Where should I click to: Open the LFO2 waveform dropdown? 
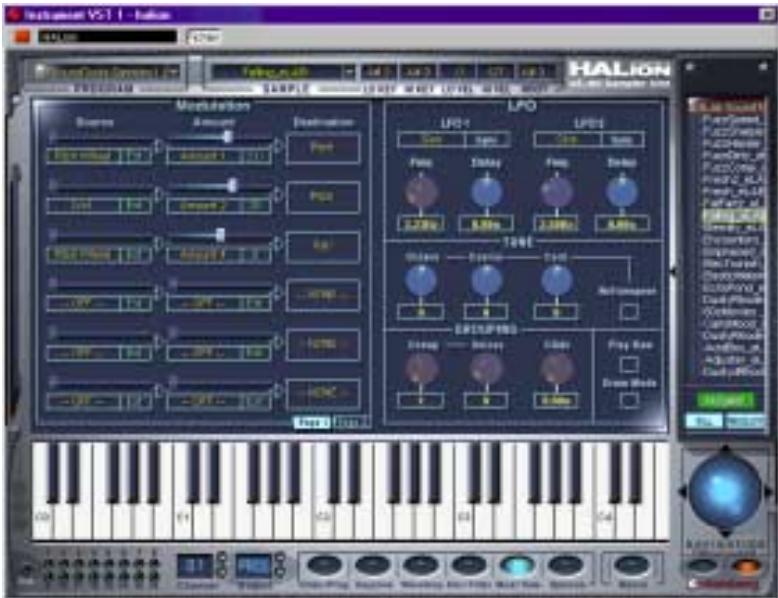(568, 140)
